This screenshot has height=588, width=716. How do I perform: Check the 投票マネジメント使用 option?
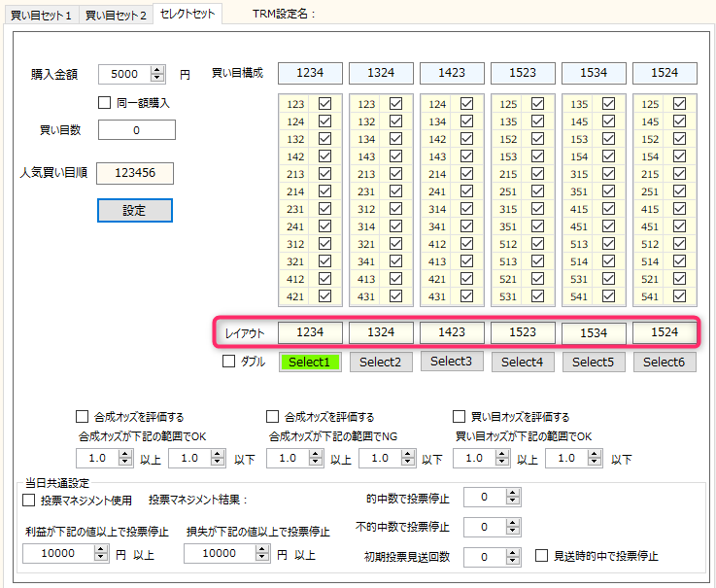pos(28,501)
